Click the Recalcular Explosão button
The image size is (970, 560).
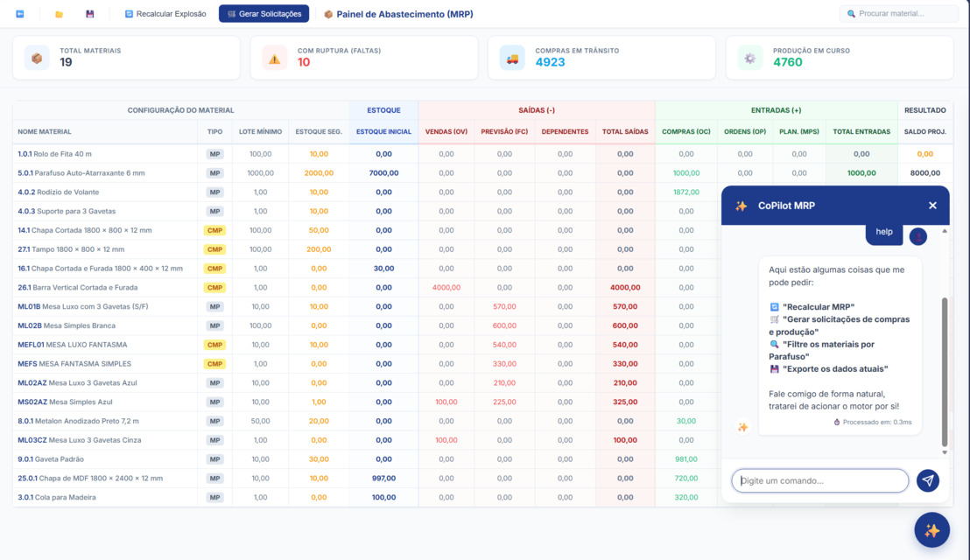coord(165,14)
